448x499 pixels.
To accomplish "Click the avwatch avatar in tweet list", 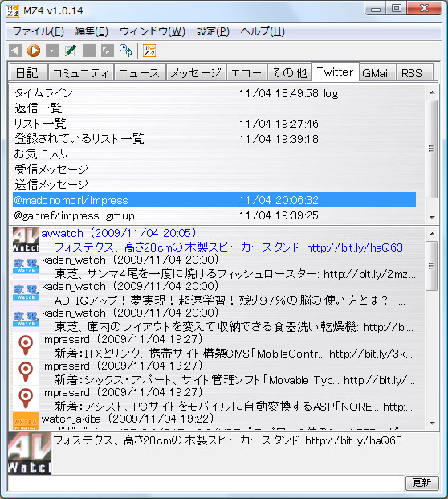I will click(x=26, y=239).
